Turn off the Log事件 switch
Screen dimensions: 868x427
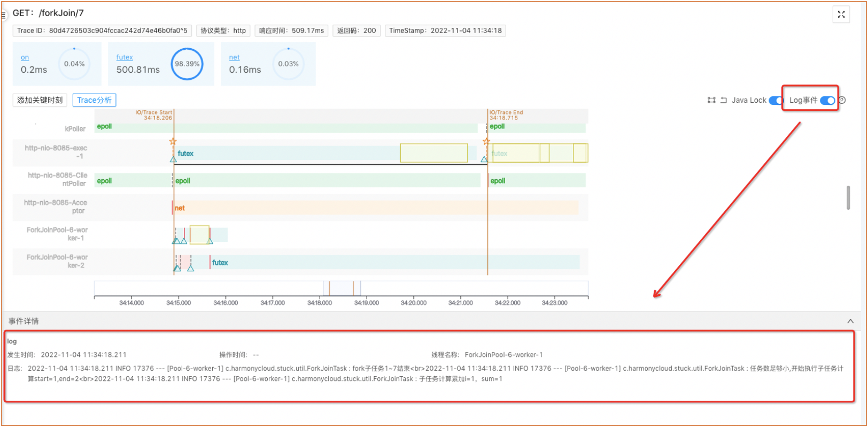point(827,100)
